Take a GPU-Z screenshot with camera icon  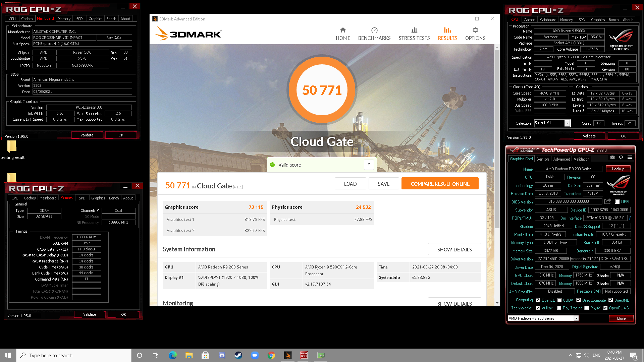(612, 157)
